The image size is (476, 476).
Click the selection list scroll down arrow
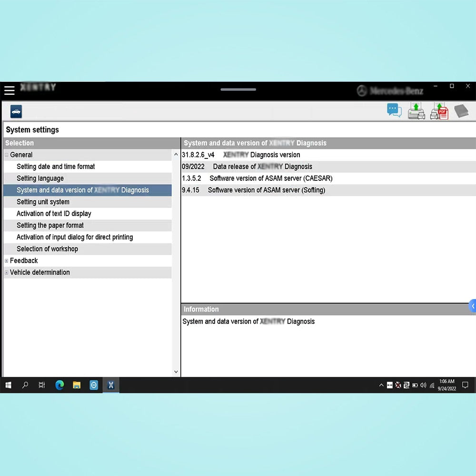pos(176,372)
